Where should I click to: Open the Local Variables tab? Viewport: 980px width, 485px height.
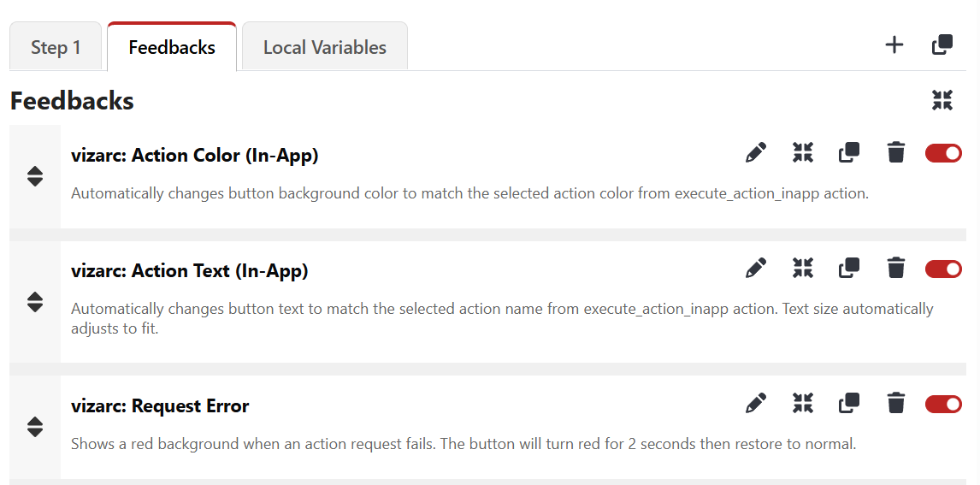tap(324, 47)
